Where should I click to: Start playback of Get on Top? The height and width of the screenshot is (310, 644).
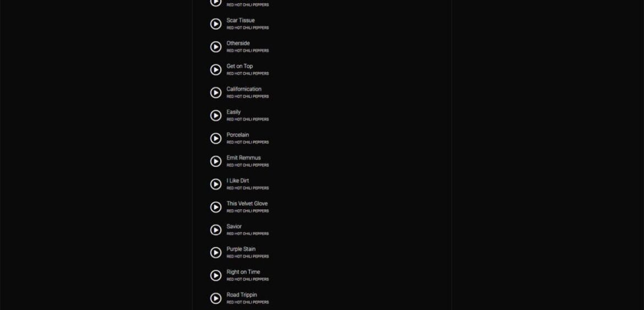pyautogui.click(x=216, y=70)
